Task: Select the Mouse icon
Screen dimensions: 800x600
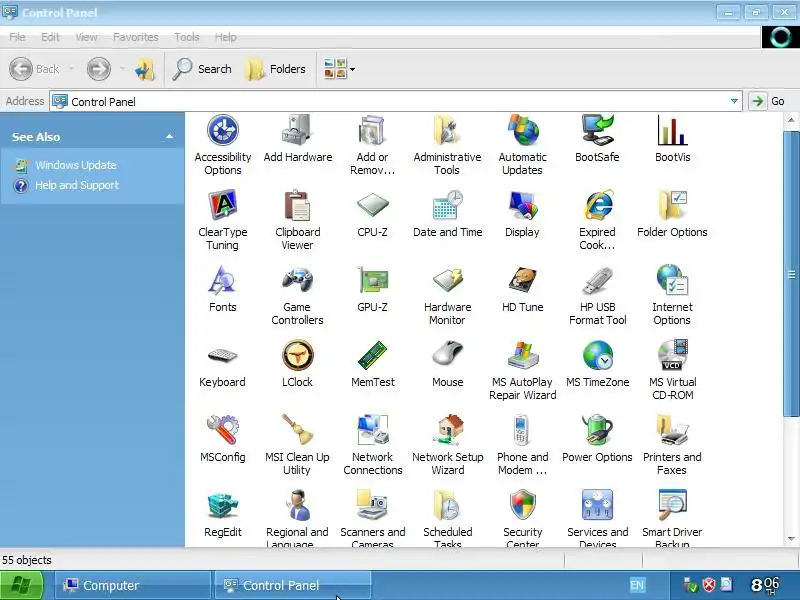Action: pos(447,355)
